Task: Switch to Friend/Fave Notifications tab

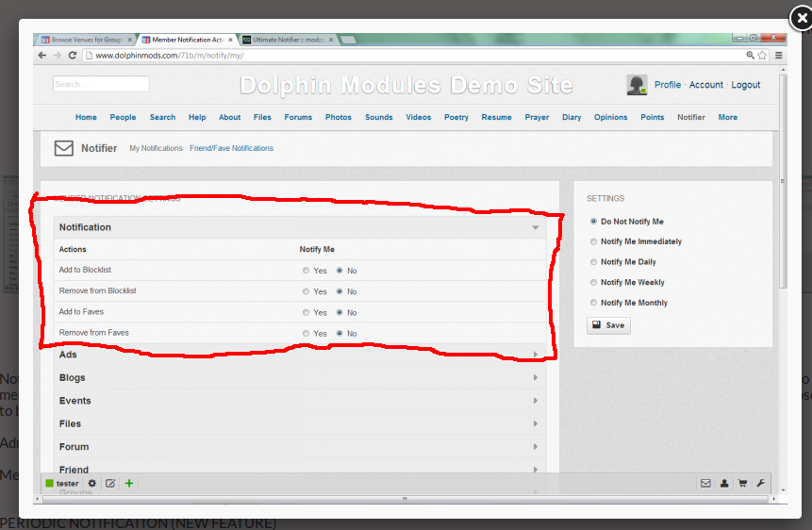Action: pyautogui.click(x=231, y=148)
